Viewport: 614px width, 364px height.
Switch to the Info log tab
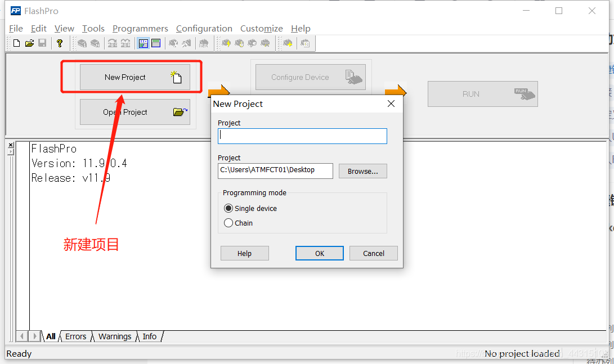[x=149, y=336]
